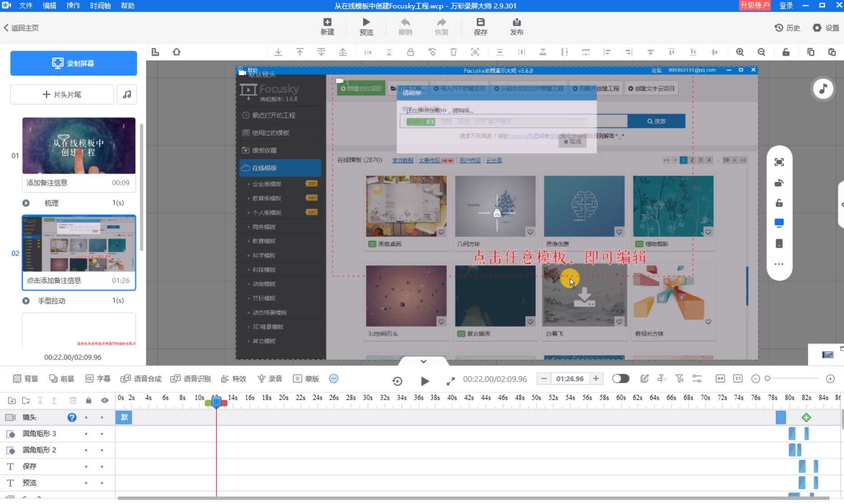Start preview with the 预览 icon
844x504 pixels.
tap(366, 27)
